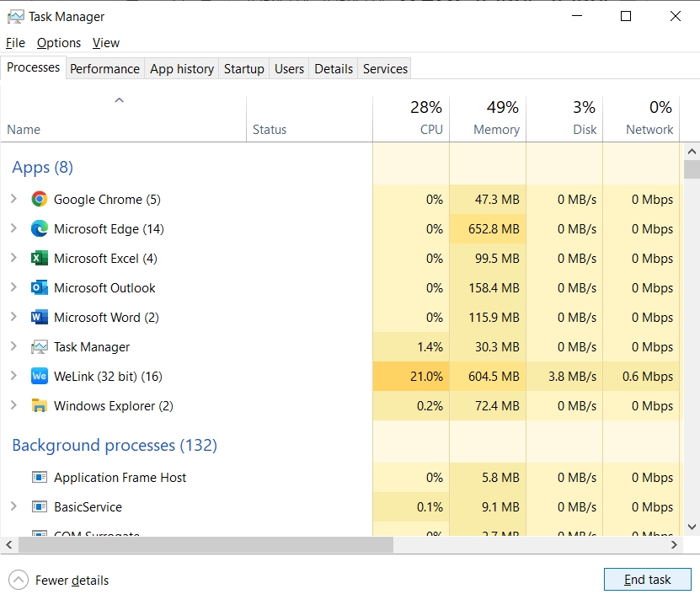Click the Task Manager title bar icon
Viewport: 700px width, 605px height.
[16, 17]
